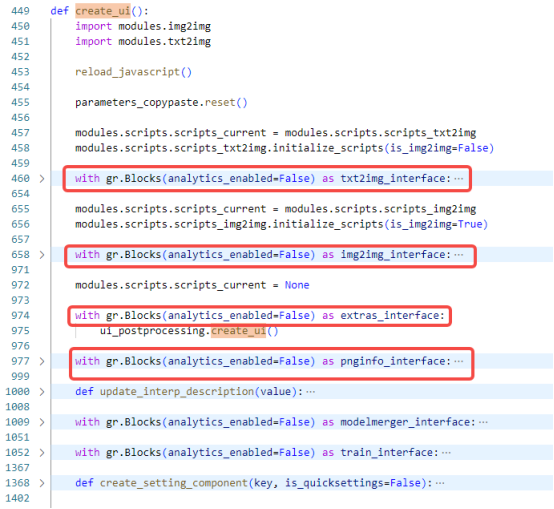Click 'def' keyword on line 449
This screenshot has width=554, height=509.
click(60, 11)
